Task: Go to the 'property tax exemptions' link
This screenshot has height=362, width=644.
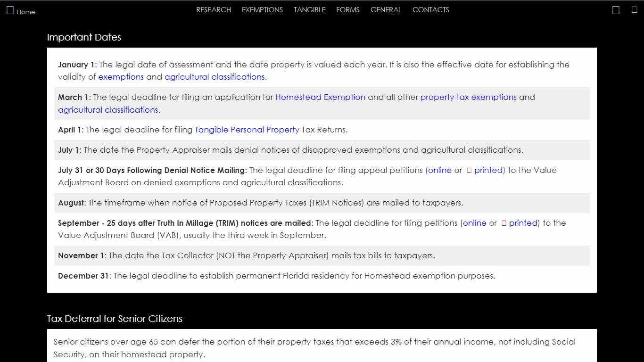Action: [x=468, y=97]
